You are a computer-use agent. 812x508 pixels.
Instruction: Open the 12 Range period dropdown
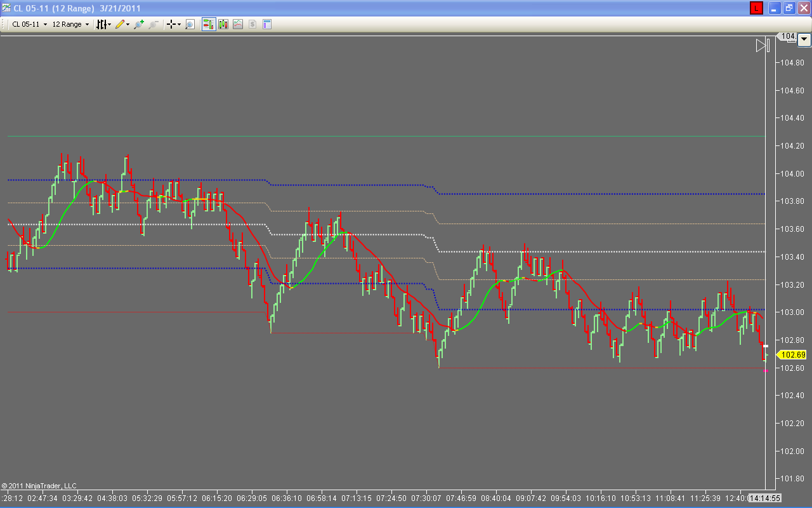pyautogui.click(x=70, y=24)
